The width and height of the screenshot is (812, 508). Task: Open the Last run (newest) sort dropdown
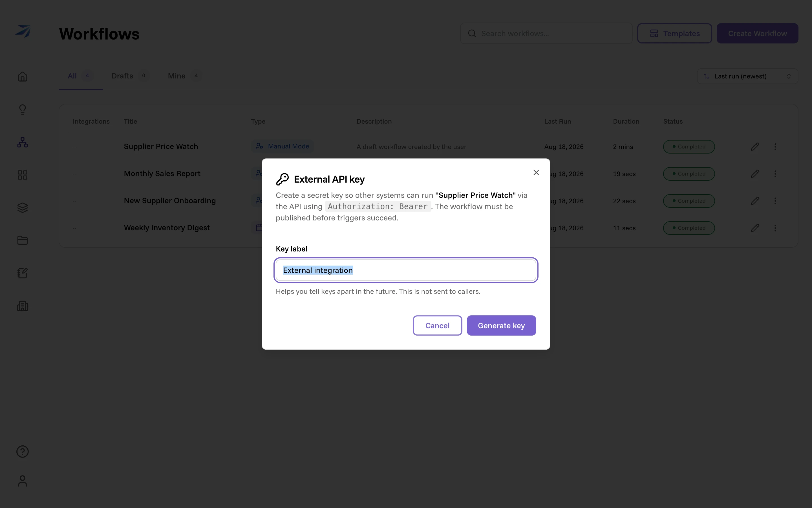tap(747, 76)
